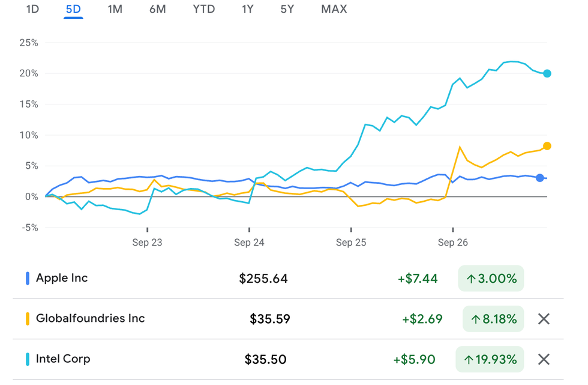Click Globalfoundries' 8.18% change badge
588x385 pixels.
coord(493,319)
